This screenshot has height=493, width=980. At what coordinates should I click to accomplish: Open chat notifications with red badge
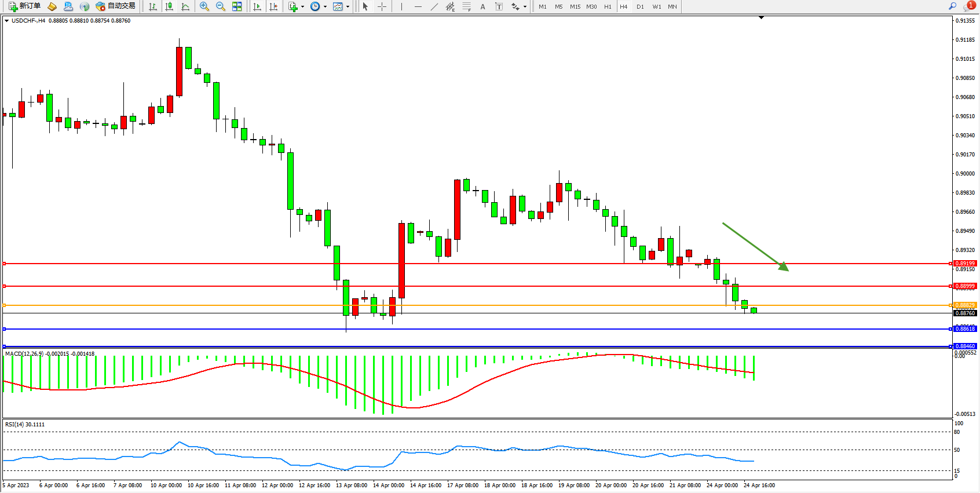(968, 6)
